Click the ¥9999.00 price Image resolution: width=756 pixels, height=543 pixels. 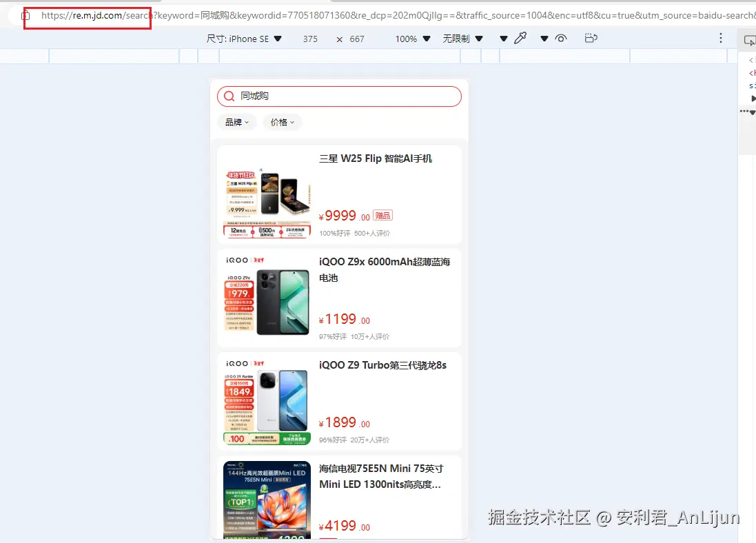(345, 216)
